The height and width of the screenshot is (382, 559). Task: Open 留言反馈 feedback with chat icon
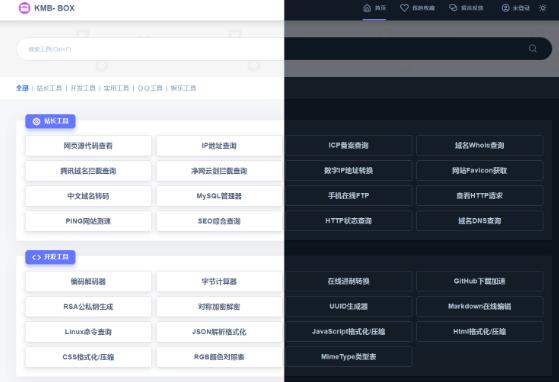[466, 8]
